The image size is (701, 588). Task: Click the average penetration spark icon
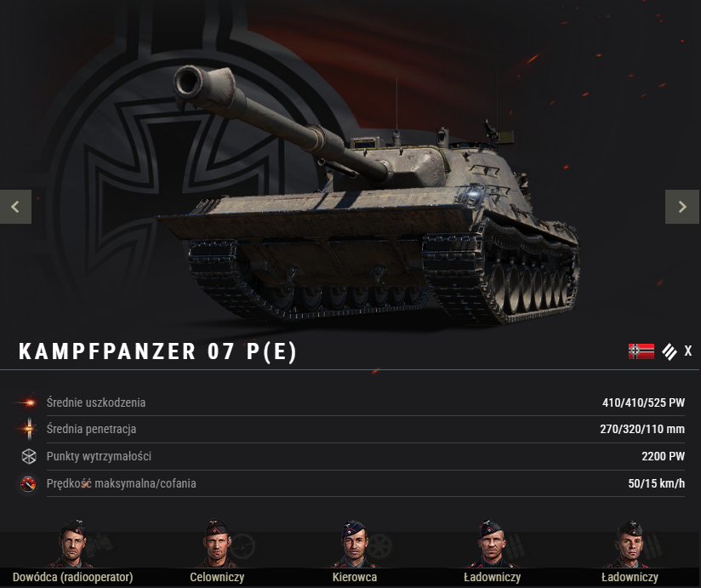[x=29, y=429]
